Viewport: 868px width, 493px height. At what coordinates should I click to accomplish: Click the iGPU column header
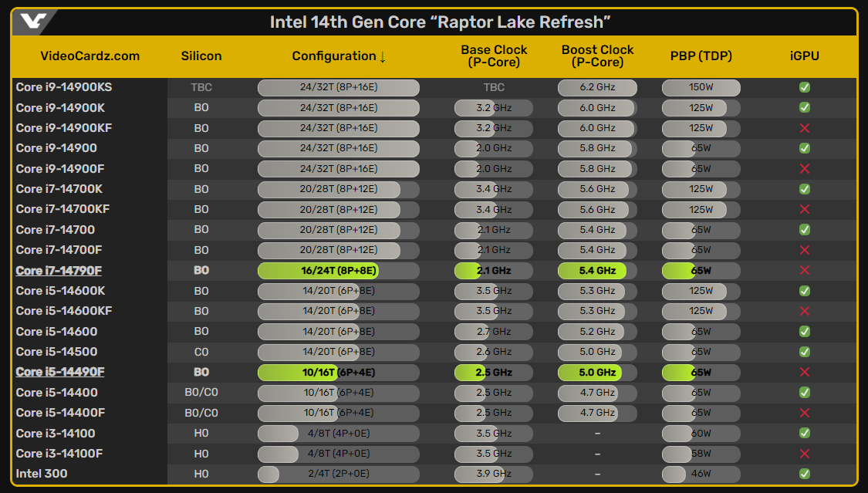(804, 56)
